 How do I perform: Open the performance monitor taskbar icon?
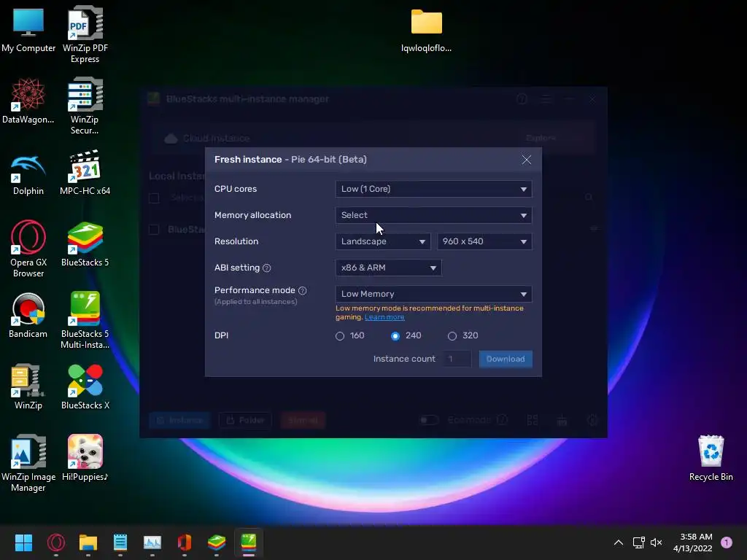click(x=152, y=542)
